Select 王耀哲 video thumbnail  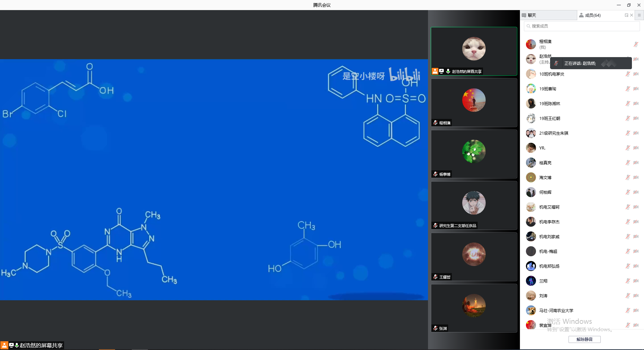point(474,257)
